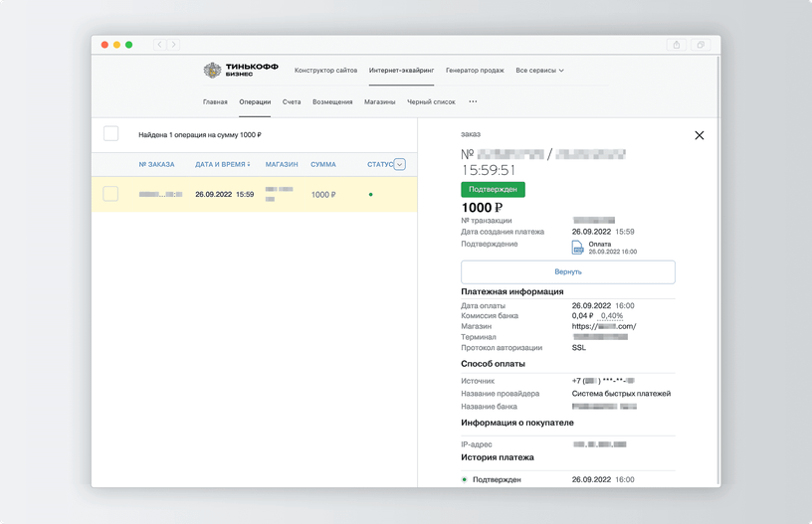Viewport: 812px width, 524px height.
Task: Click the Сумма column header
Action: click(x=323, y=164)
